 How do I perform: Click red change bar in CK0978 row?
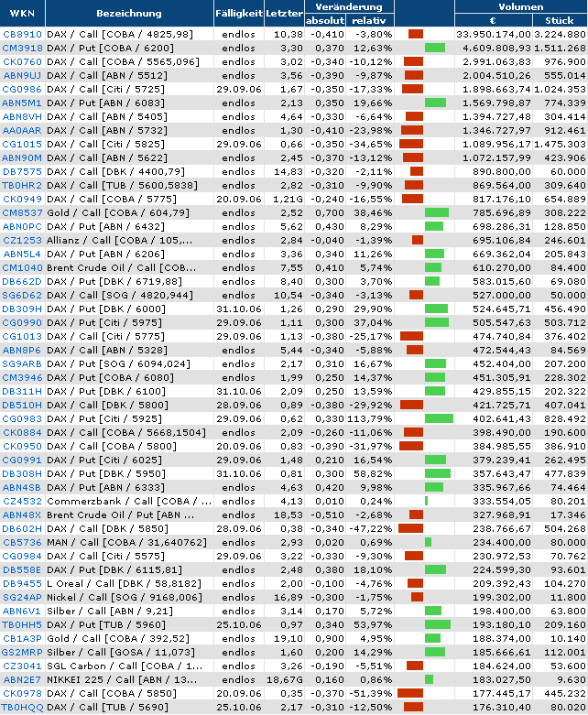(x=410, y=694)
